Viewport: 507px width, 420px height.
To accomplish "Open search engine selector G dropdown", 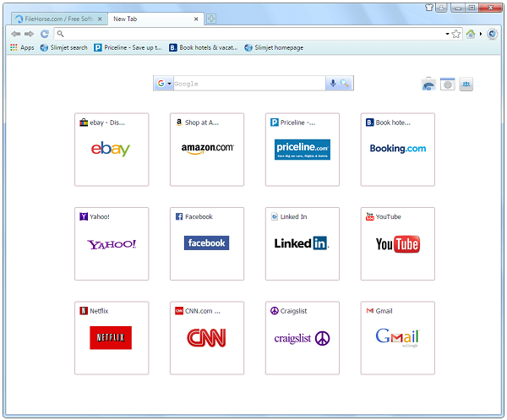I will tap(164, 84).
